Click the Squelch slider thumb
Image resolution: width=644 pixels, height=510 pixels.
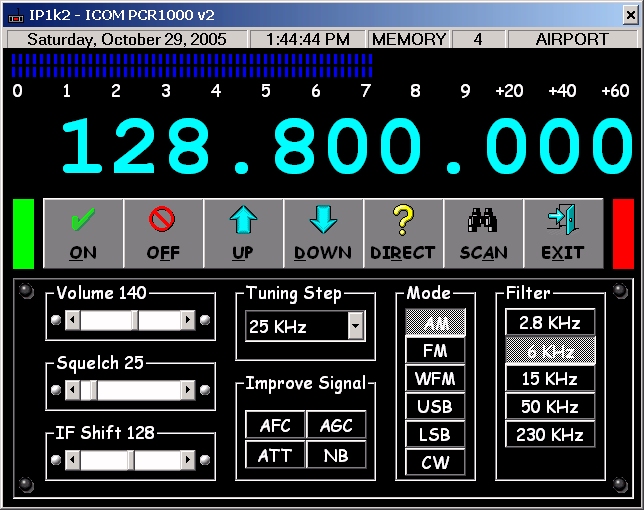[94, 390]
